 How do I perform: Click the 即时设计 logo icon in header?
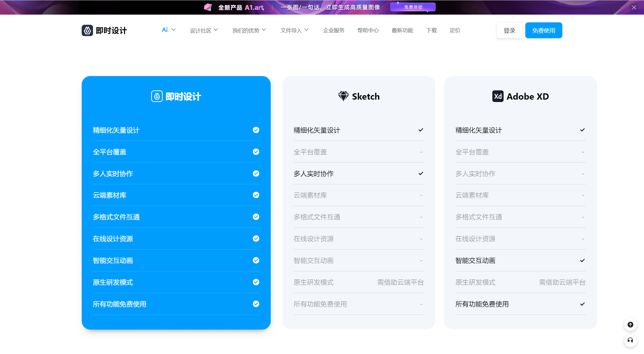pos(87,30)
